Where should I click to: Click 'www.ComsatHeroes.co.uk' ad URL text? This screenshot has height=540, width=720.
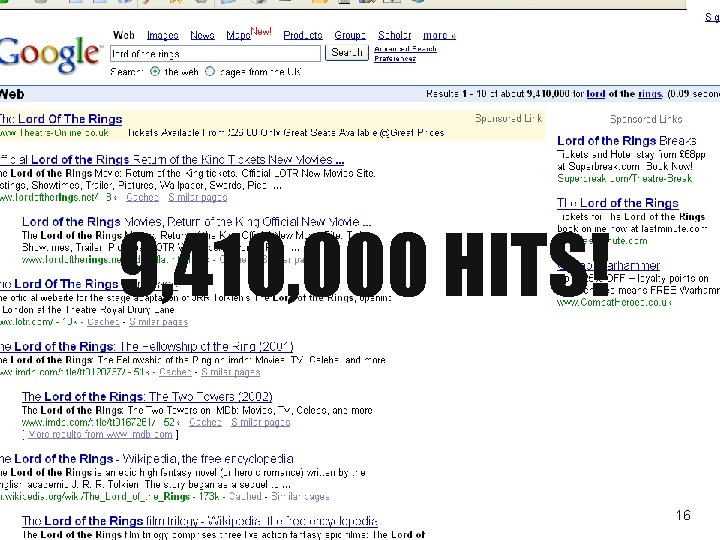(x=614, y=303)
